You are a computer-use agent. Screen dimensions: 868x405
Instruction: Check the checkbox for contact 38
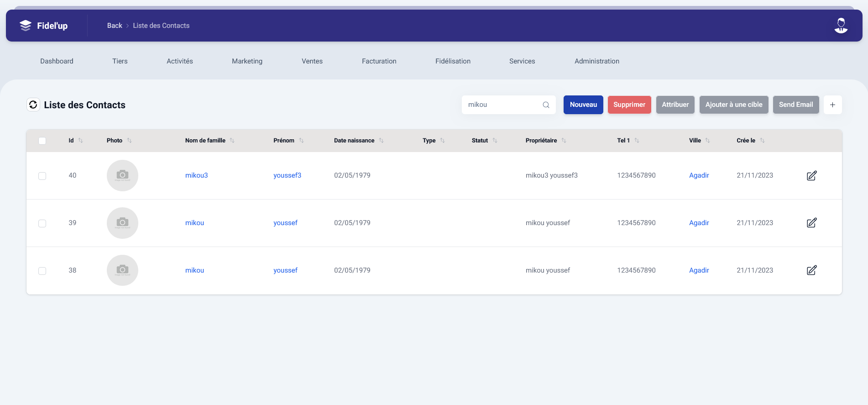coord(42,271)
